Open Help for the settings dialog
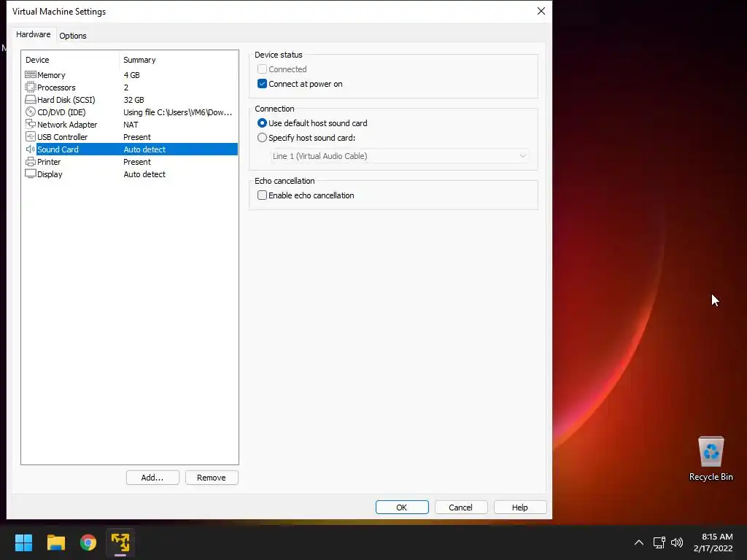Image resolution: width=747 pixels, height=560 pixels. point(519,507)
